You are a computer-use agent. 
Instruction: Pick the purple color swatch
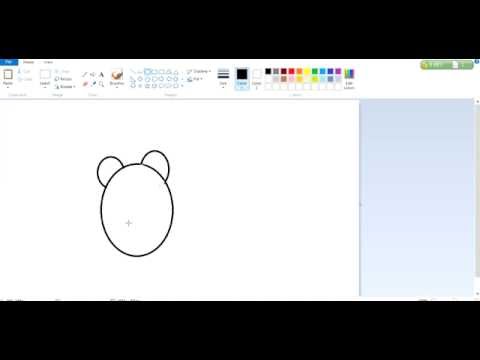coord(338,71)
